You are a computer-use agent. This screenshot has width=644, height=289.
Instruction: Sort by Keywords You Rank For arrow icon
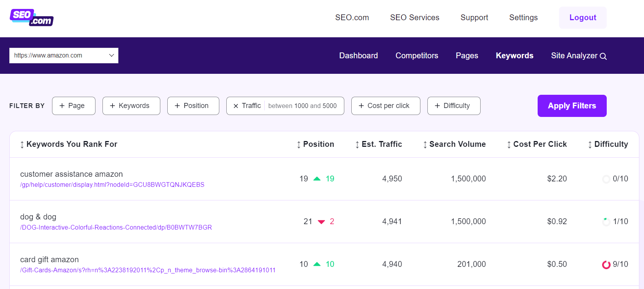point(22,144)
